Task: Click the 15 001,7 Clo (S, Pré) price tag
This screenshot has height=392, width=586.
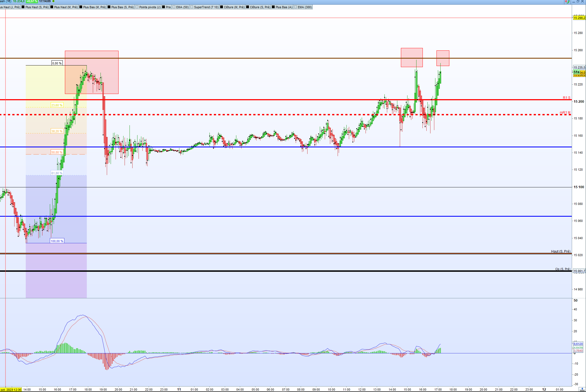Action: click(x=579, y=271)
